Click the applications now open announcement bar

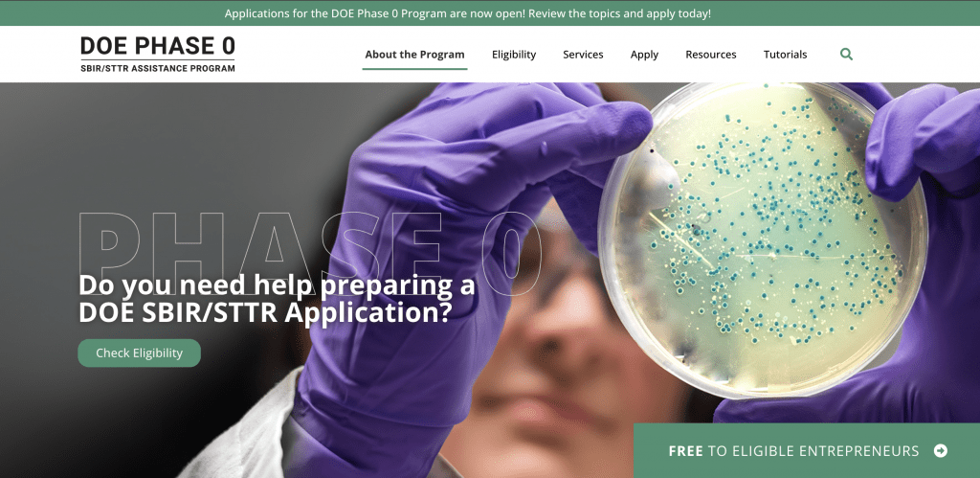(490, 13)
